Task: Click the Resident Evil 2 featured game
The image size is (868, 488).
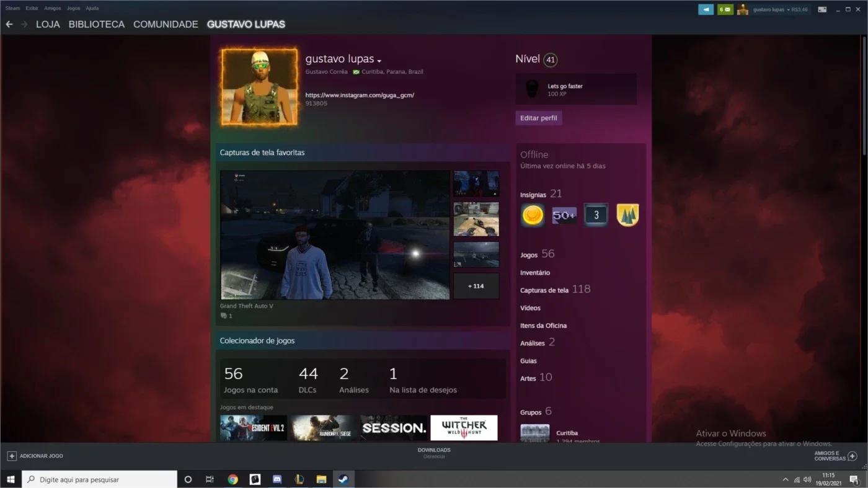Action: pos(254,428)
